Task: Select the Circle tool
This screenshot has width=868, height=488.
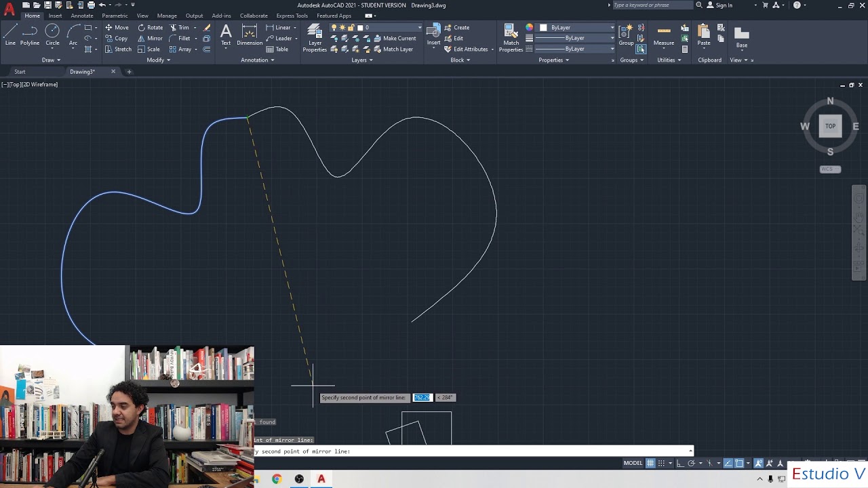Action: (52, 35)
